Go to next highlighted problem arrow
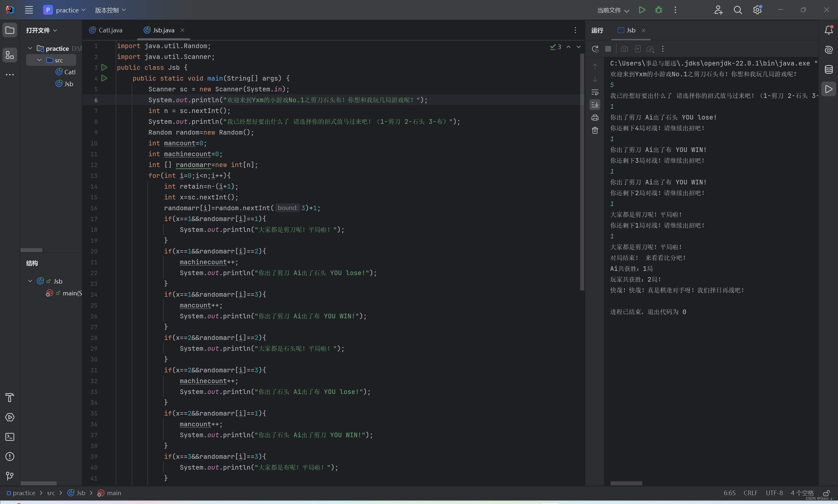Image resolution: width=838 pixels, height=504 pixels. point(579,47)
